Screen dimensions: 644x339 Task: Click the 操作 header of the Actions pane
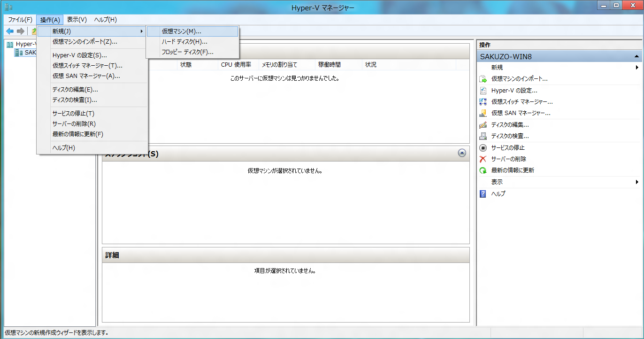pos(559,45)
